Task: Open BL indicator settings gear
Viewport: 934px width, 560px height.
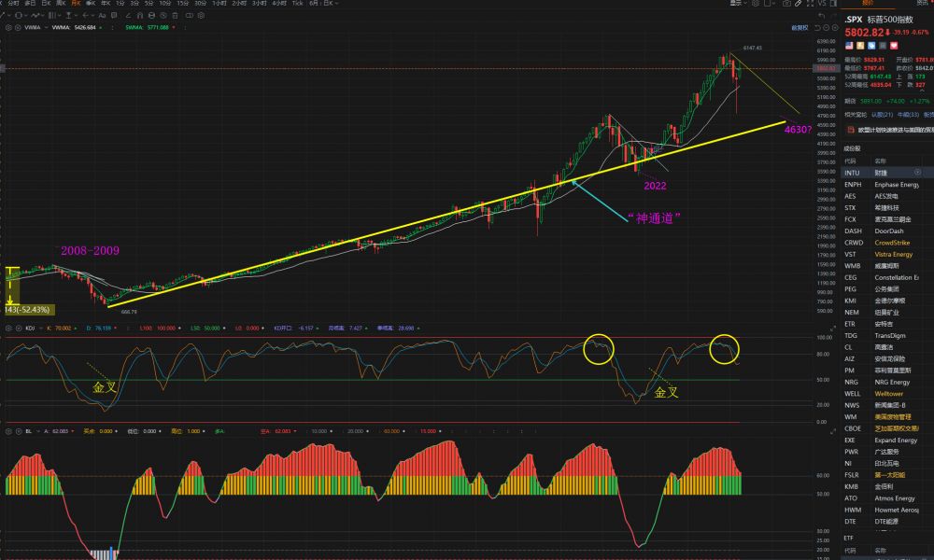Action: 8,431
